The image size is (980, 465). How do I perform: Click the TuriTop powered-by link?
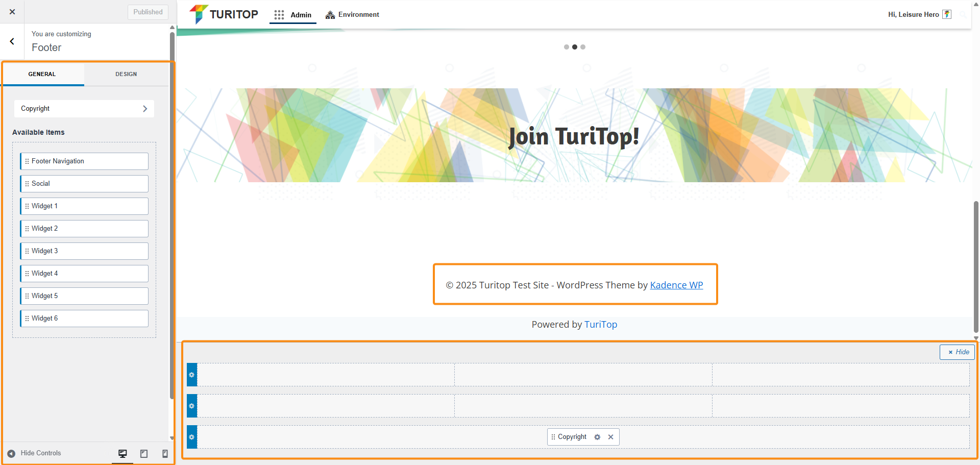point(600,325)
